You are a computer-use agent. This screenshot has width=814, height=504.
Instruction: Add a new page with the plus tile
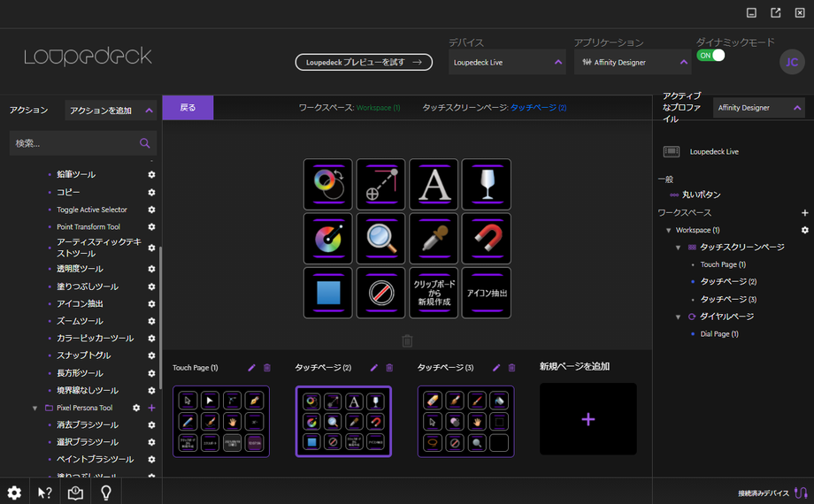coord(588,419)
